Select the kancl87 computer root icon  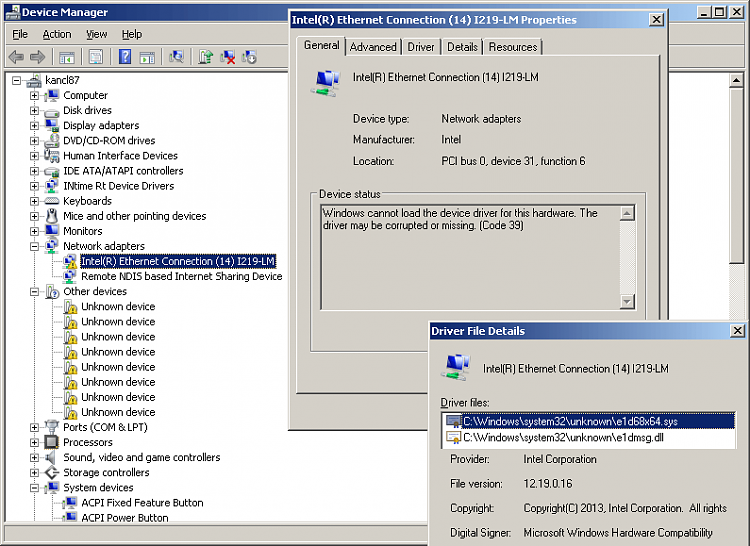[x=33, y=80]
